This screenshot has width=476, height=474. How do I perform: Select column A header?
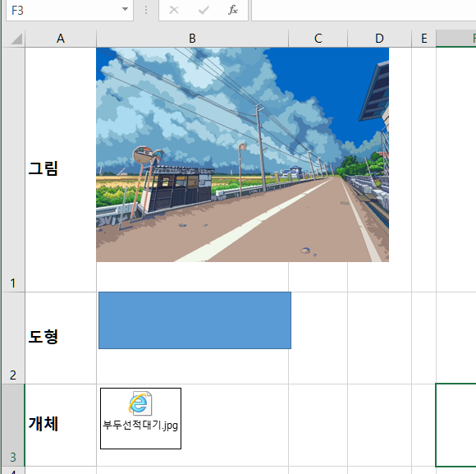(61, 39)
